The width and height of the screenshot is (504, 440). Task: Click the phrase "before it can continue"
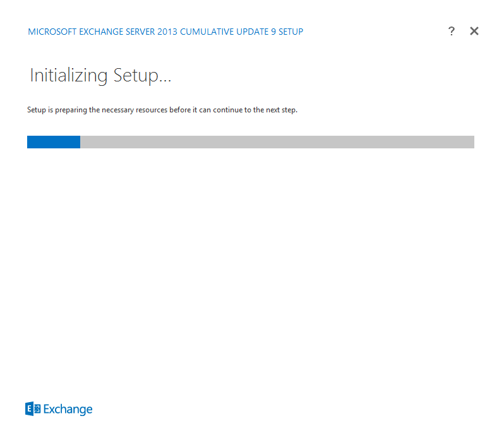coord(203,110)
